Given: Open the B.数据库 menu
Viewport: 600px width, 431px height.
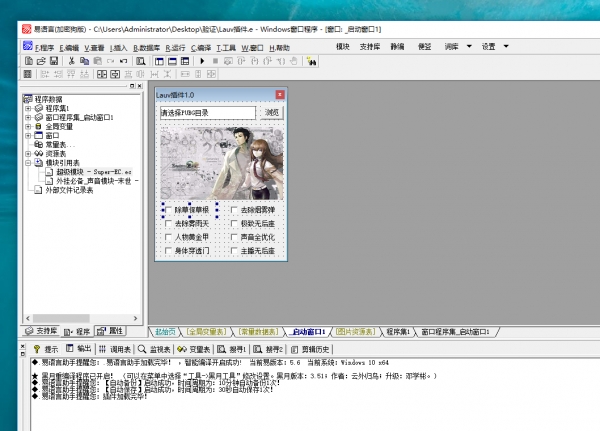Looking at the screenshot, I should point(146,48).
